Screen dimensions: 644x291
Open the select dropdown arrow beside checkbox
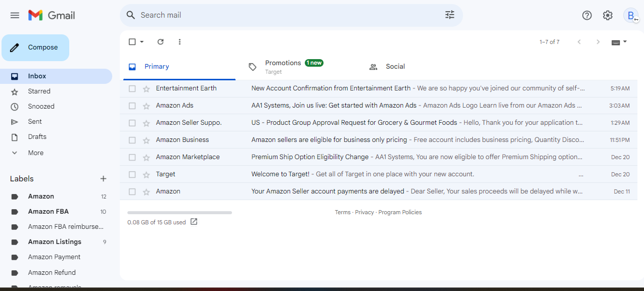click(142, 42)
